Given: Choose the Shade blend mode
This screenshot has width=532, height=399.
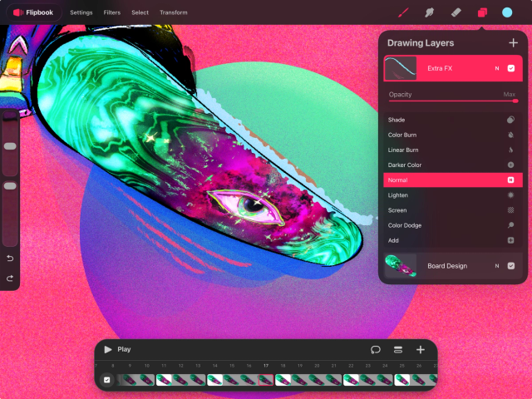Looking at the screenshot, I should (453, 120).
